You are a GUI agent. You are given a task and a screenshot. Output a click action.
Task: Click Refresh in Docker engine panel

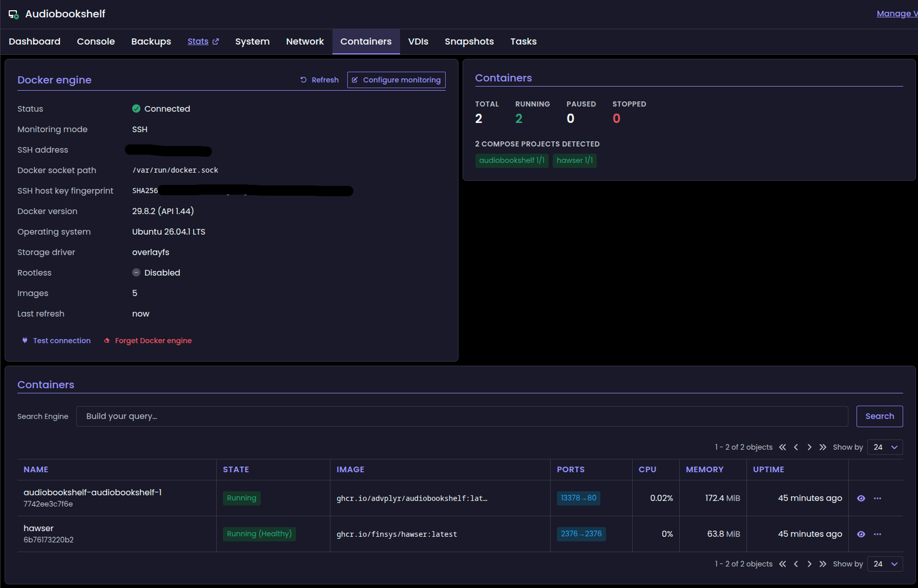coord(319,80)
